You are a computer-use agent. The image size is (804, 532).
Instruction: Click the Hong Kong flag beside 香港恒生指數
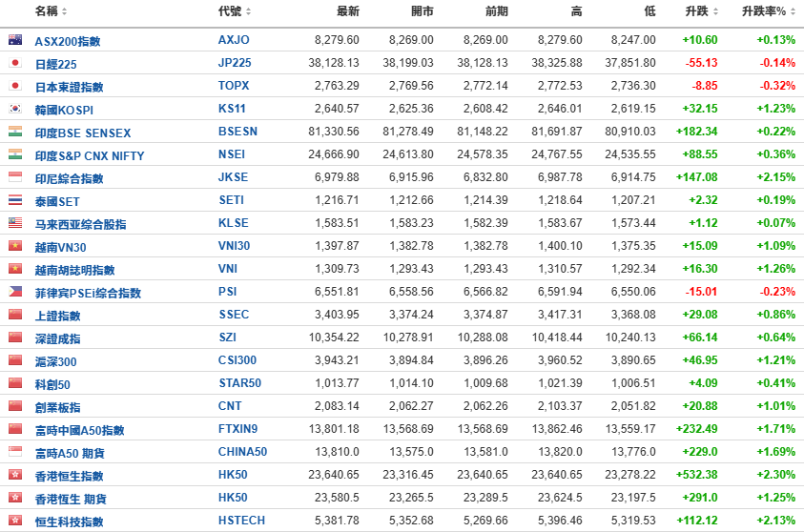(15, 475)
